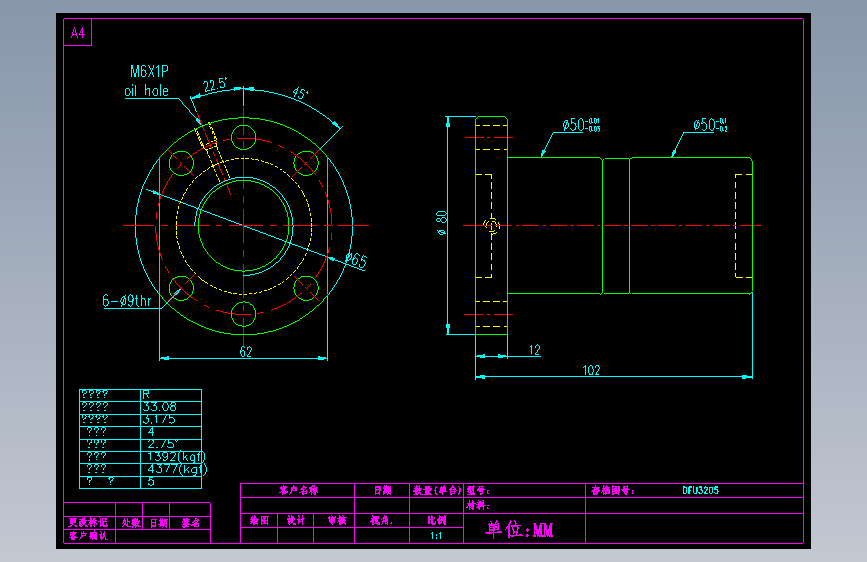The height and width of the screenshot is (562, 867).
Task: Click the "处数" revision block cell
Action: point(131,522)
